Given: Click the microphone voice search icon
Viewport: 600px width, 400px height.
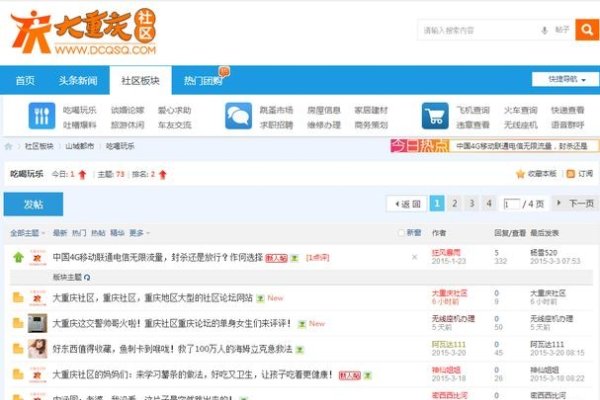Looking at the screenshot, I should [544, 30].
